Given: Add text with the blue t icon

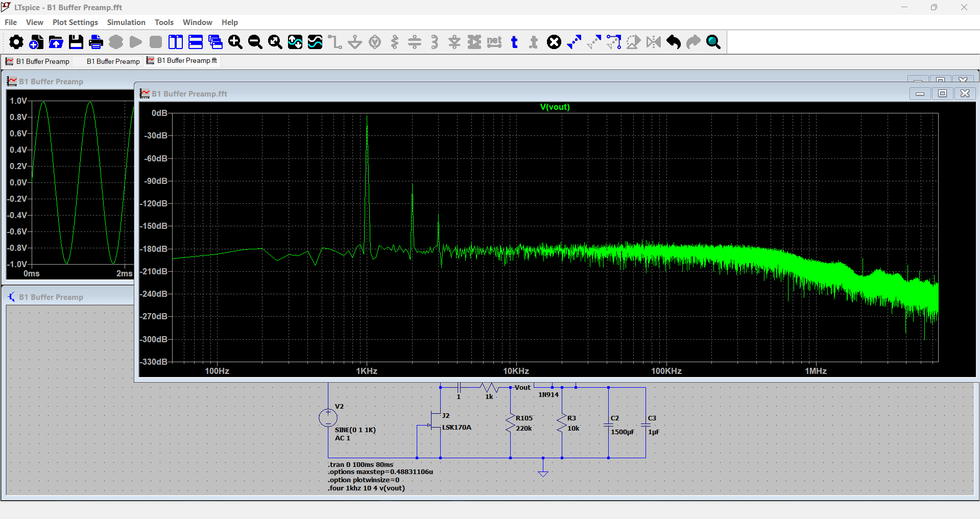Looking at the screenshot, I should (x=514, y=42).
